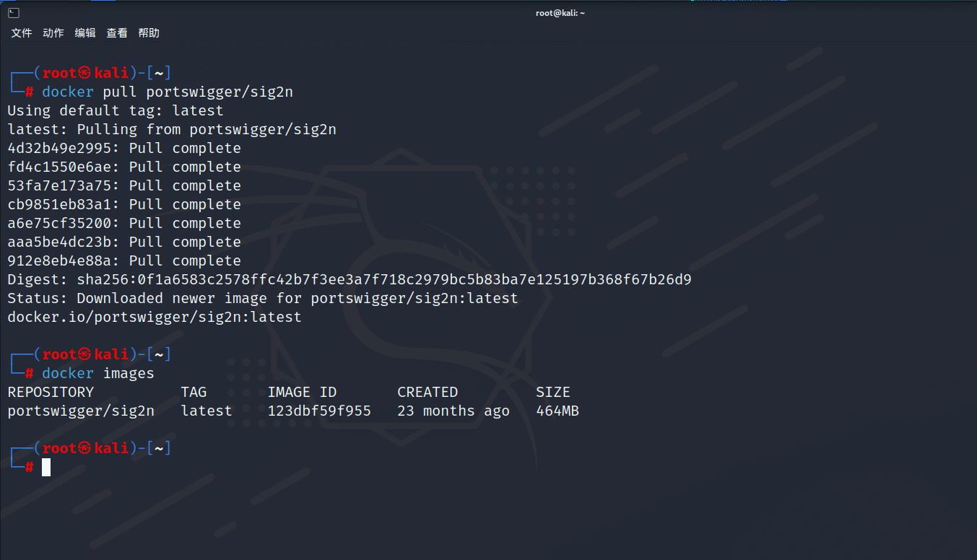Screen dimensions: 977x560
Task: Click the CREATED column header
Action: 427,392
